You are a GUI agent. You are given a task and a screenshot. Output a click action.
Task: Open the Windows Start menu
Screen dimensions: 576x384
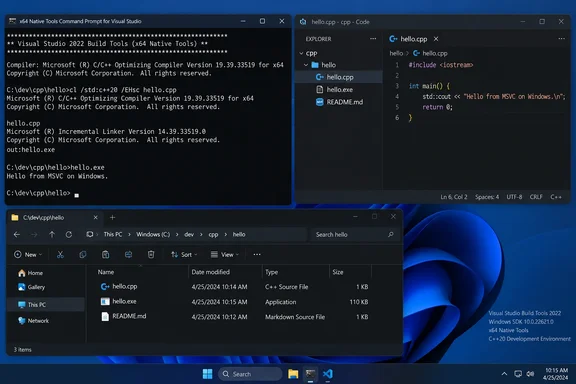coord(208,374)
